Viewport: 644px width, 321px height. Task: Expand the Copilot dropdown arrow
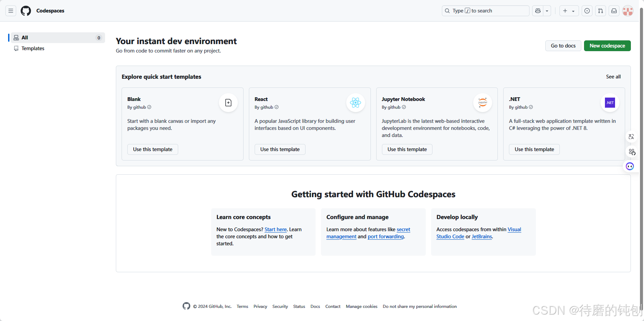(x=547, y=11)
